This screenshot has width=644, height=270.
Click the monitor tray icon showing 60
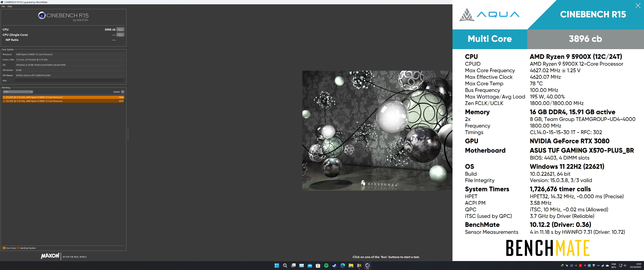(x=572, y=265)
